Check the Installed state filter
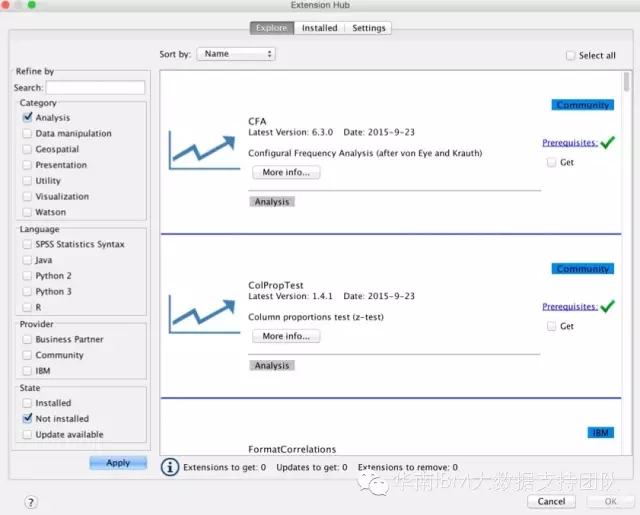640x515 pixels. tap(27, 403)
